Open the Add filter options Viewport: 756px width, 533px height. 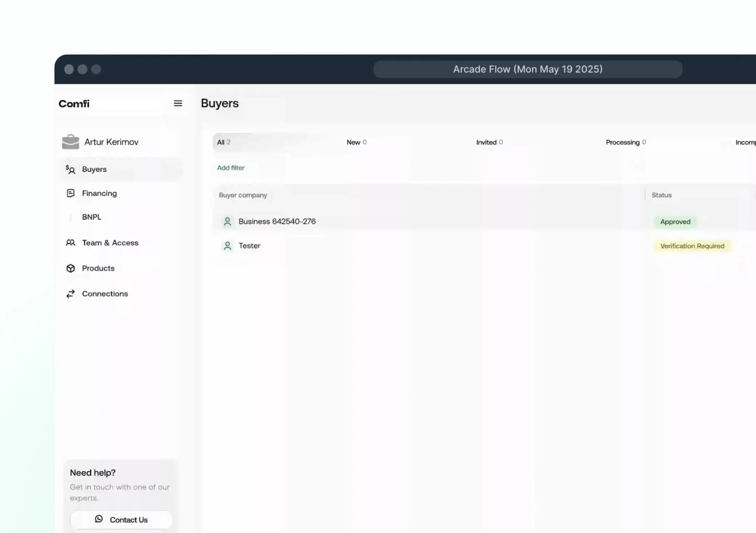[231, 168]
